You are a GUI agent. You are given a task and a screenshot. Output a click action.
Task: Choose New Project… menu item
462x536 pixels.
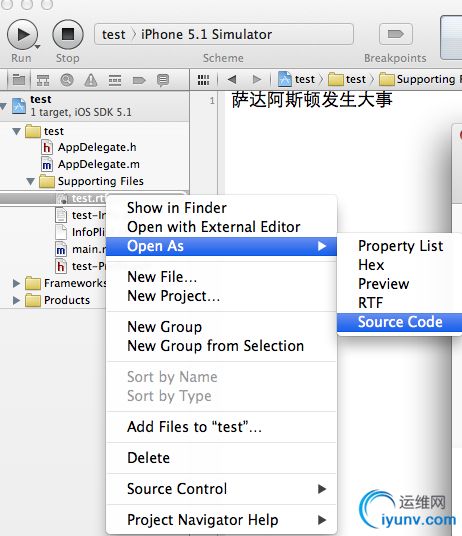(x=221, y=296)
